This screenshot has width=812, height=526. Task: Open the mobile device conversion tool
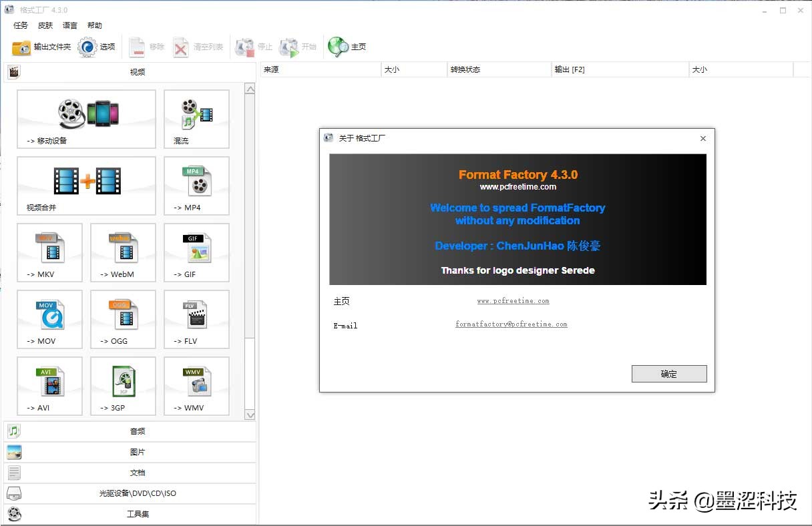tap(85, 119)
